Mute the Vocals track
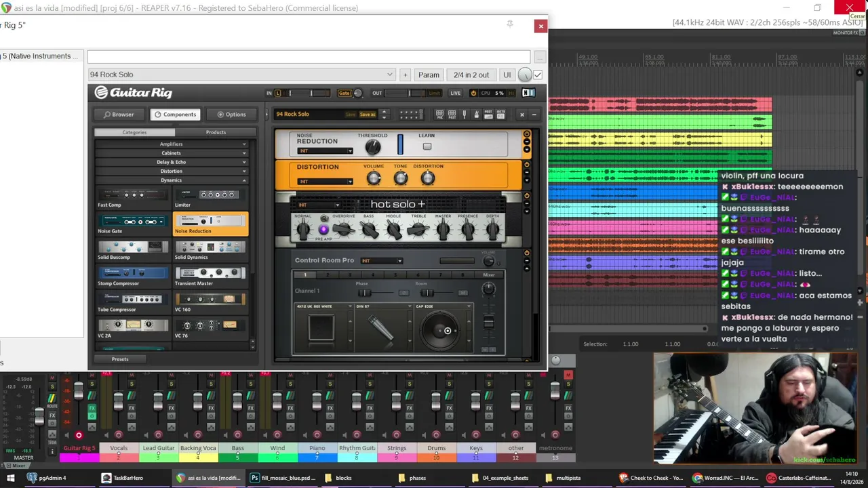This screenshot has height=488, width=868. click(132, 374)
